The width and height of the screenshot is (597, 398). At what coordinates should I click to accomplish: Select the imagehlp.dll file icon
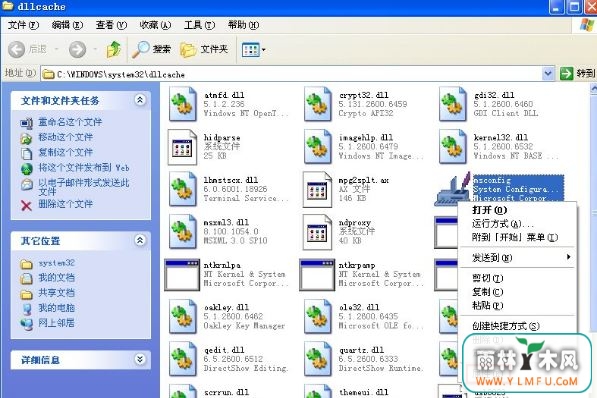318,147
